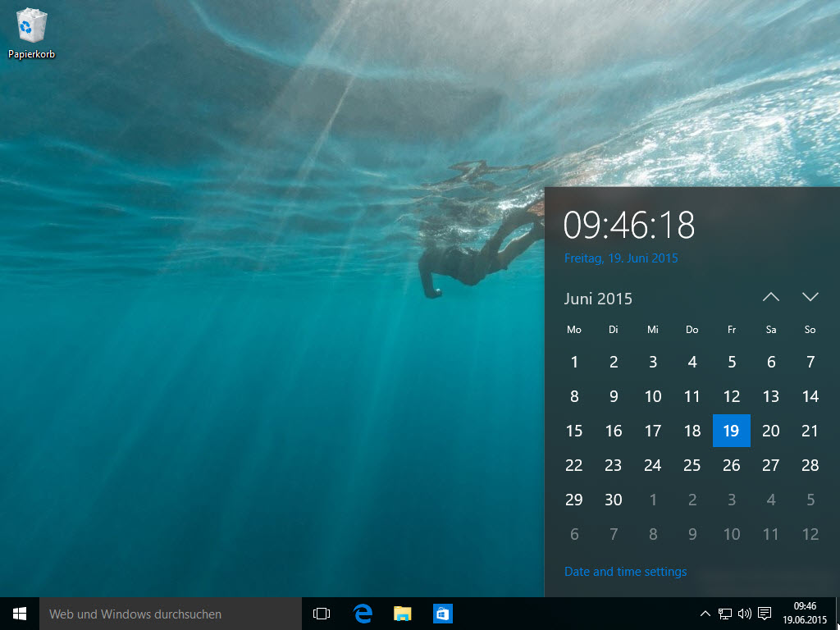Focus the 'Web und Windows durchsuchen' search box
The image size is (840, 630).
(171, 614)
